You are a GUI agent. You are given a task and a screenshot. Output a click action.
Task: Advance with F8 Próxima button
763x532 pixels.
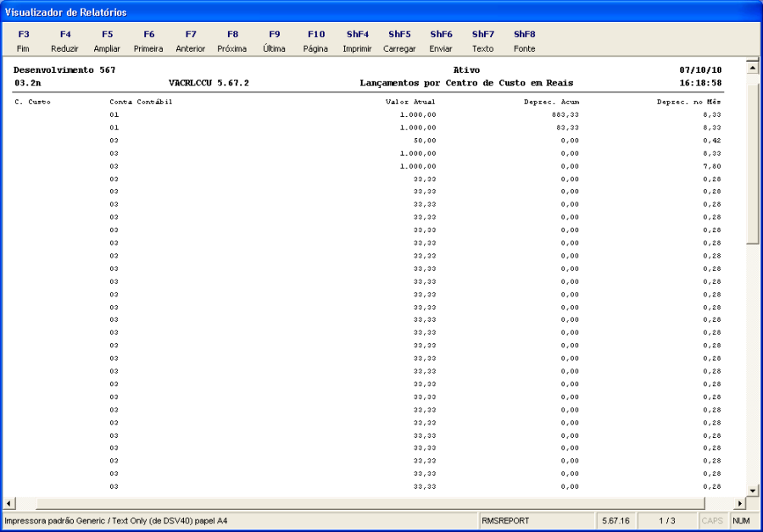tap(232, 41)
